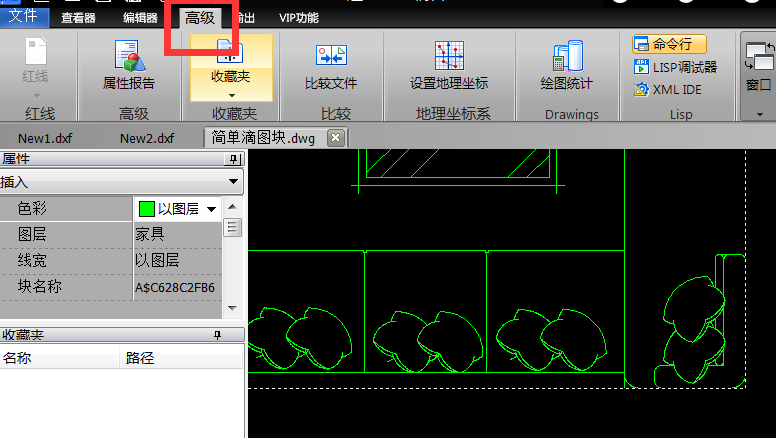This screenshot has height=438, width=776.
Task: Select the 图层 property label
Action: coord(32,234)
